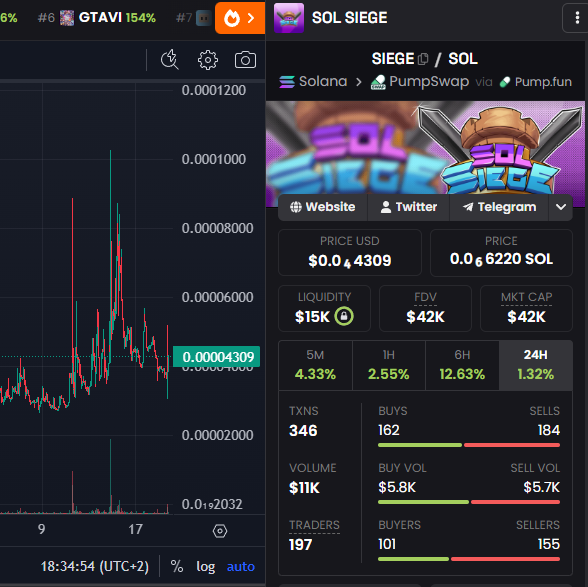Take a chart snapshot with camera icon
This screenshot has height=587, width=588.
coord(245,60)
